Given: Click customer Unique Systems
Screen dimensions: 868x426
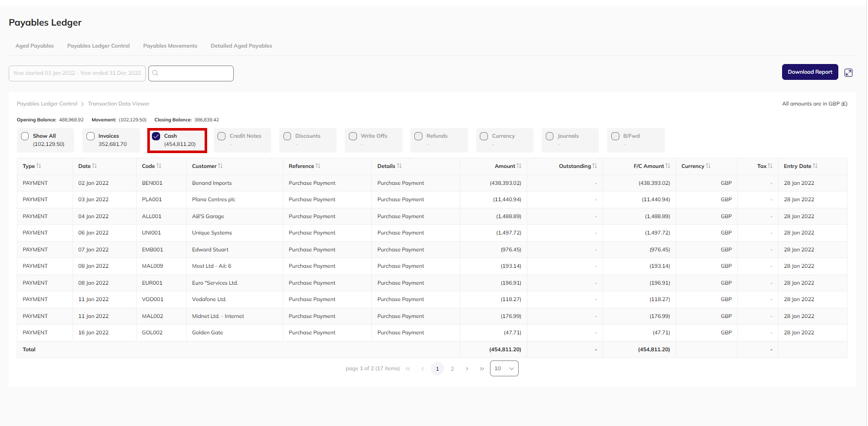Looking at the screenshot, I should click(212, 233).
